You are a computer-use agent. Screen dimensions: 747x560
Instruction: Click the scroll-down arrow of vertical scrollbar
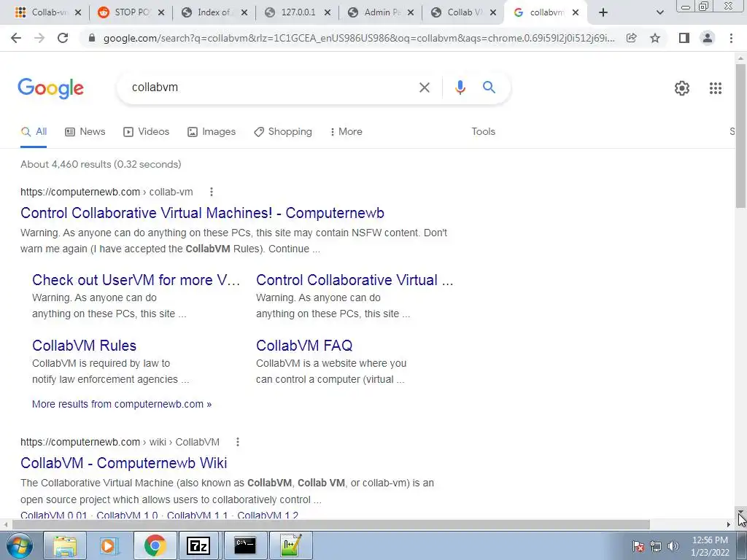[x=741, y=513]
